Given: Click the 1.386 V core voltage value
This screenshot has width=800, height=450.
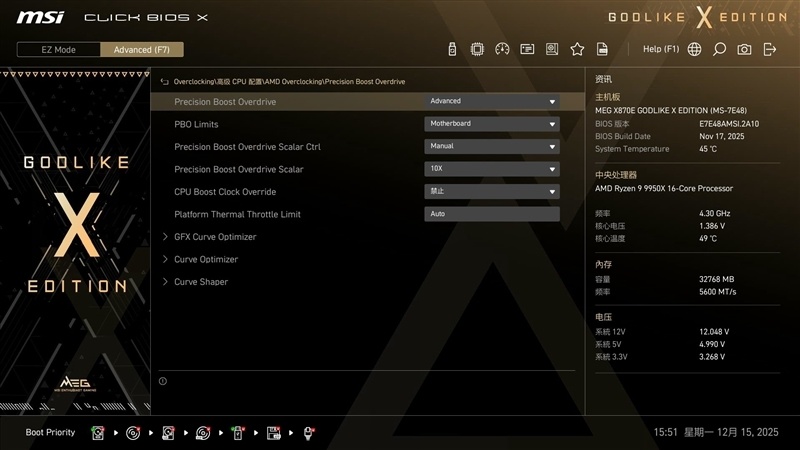Looking at the screenshot, I should click(712, 226).
